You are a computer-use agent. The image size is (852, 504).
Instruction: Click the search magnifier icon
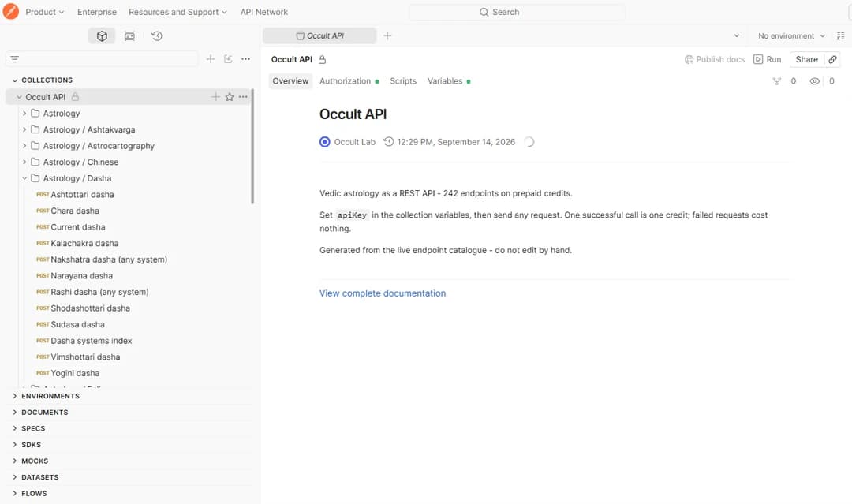point(484,12)
